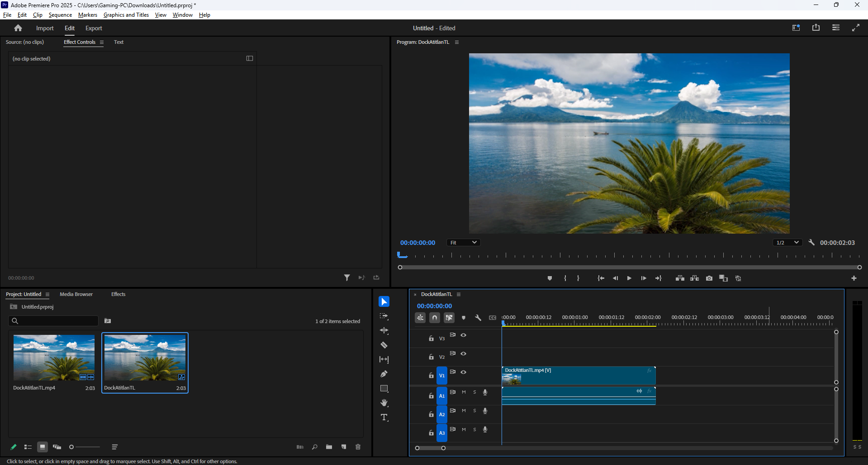Switch to the Media Browser tab
Screen dimensions: 868x465
point(76,294)
